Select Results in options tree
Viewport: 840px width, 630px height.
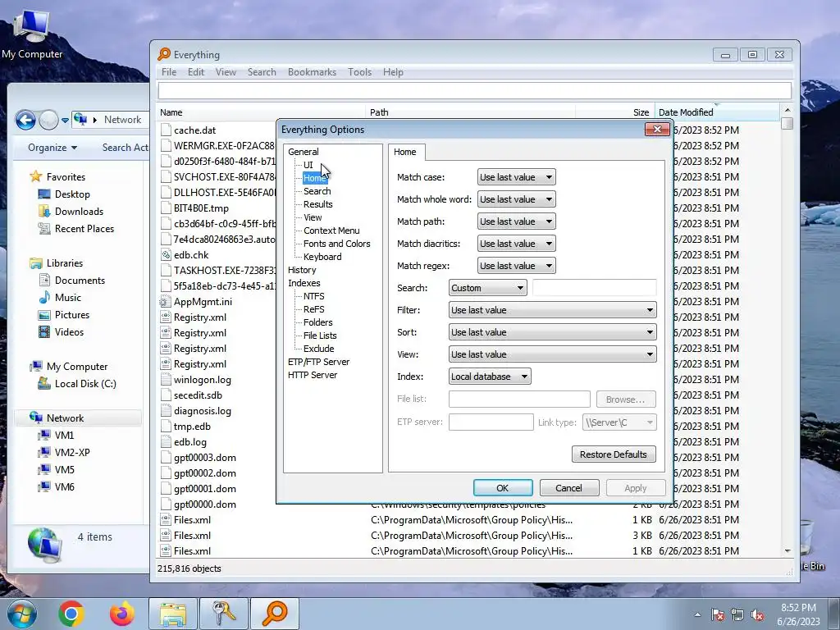click(x=317, y=204)
